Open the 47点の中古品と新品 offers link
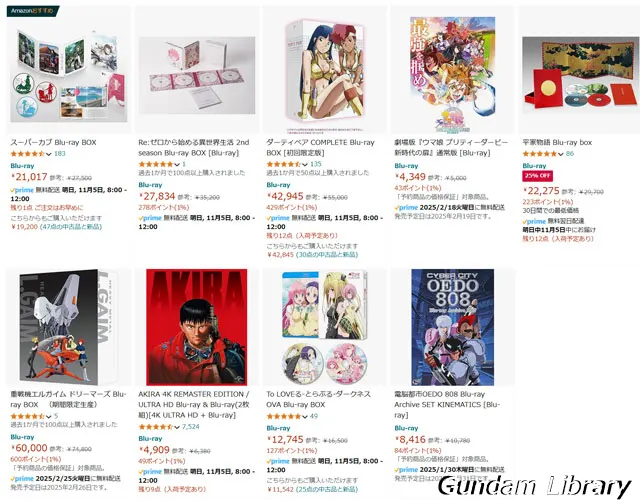This screenshot has height=500, width=640. coord(71,227)
